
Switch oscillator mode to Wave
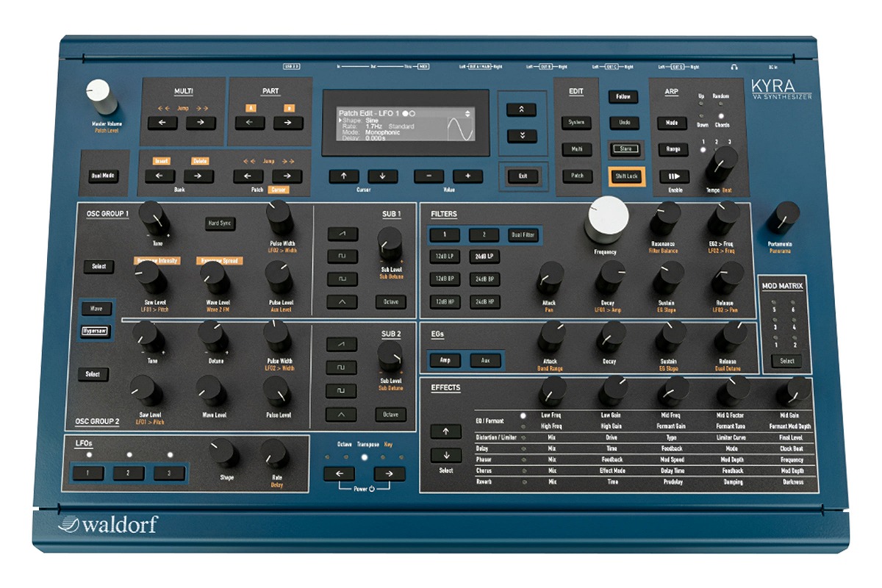96,309
